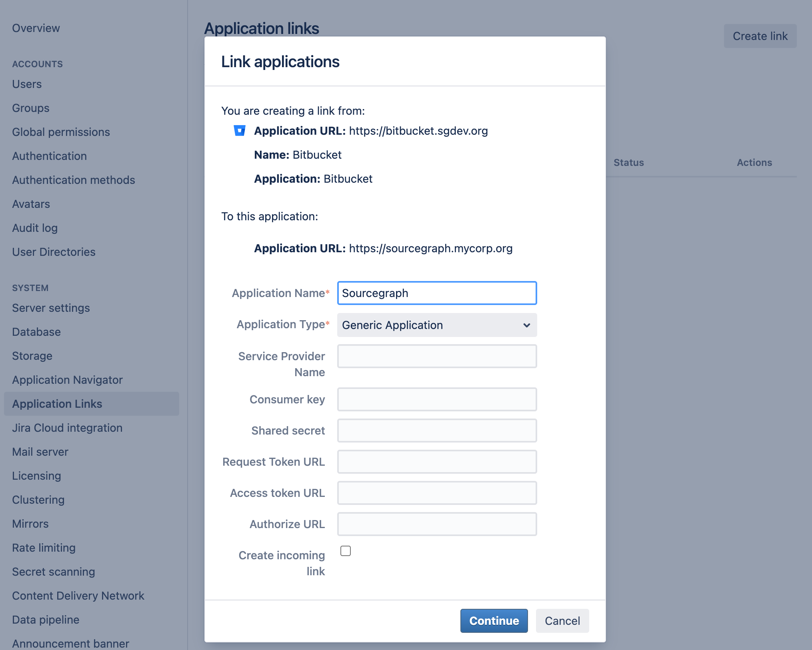Open the Overview menu item
Screen dimensions: 812x650
36,28
